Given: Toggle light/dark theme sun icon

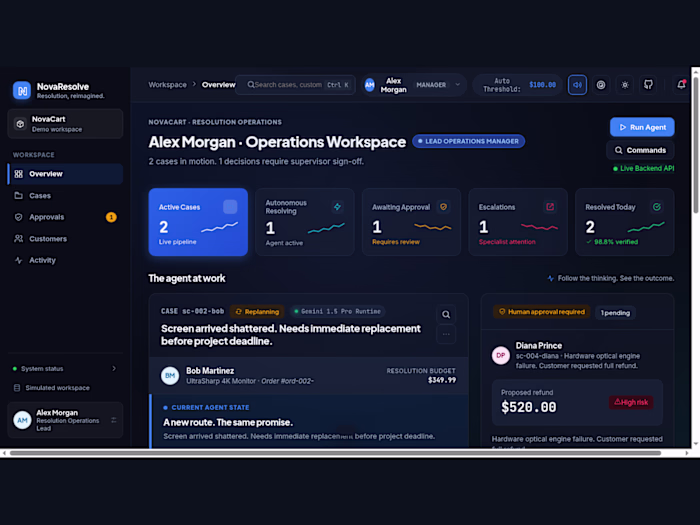Looking at the screenshot, I should click(x=625, y=85).
